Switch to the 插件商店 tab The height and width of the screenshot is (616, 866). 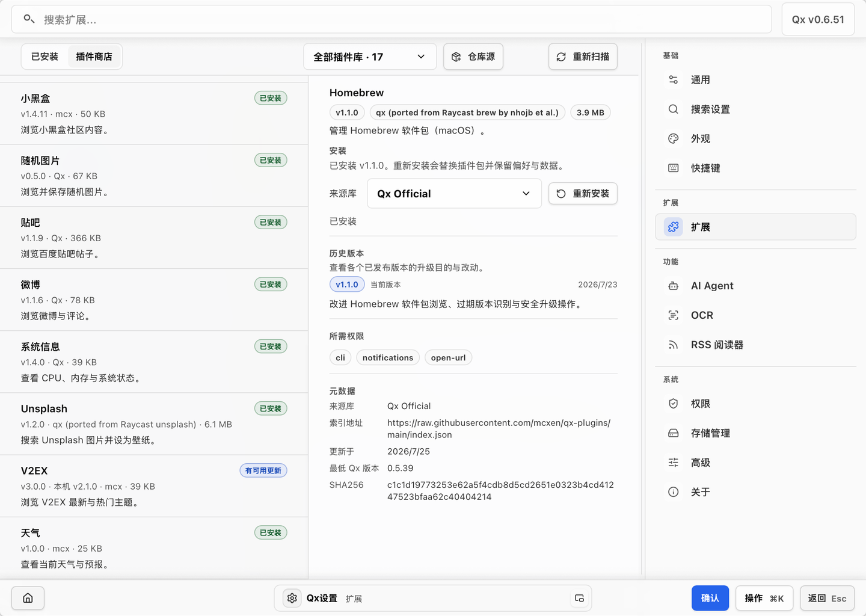click(94, 57)
